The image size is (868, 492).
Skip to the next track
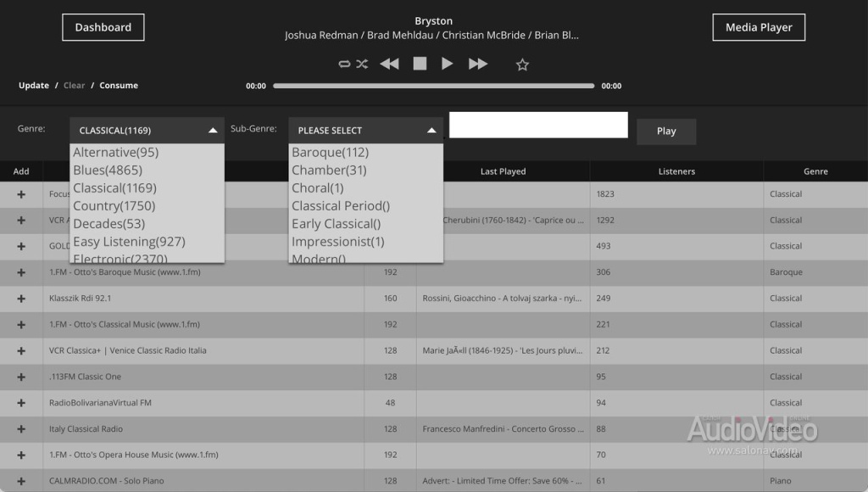[x=478, y=64]
